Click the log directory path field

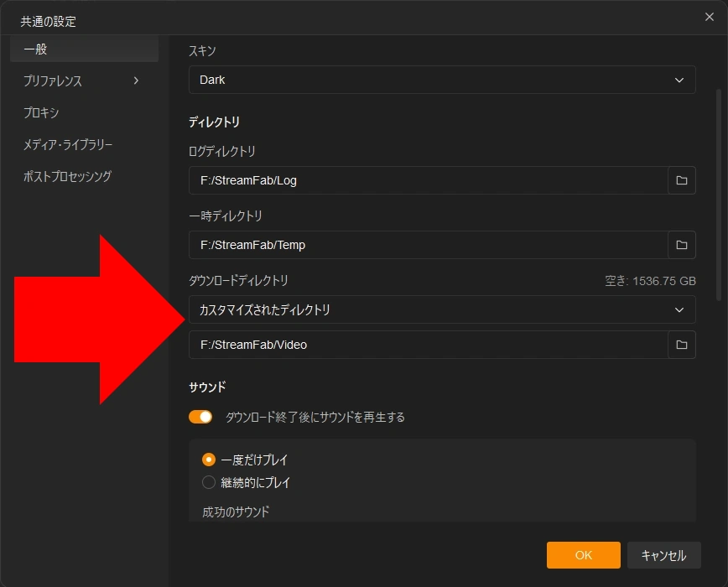coord(419,180)
